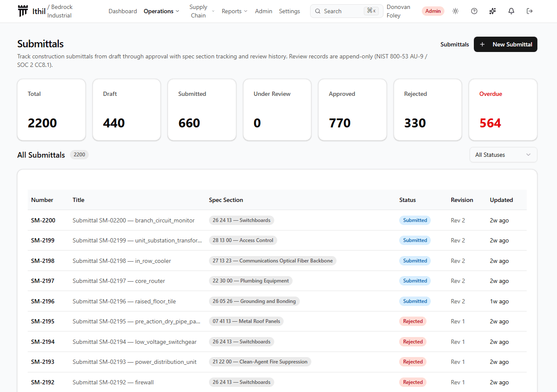Click the raised_floor_tile submittal title
Viewport: 557px width, 392px height.
click(x=124, y=301)
